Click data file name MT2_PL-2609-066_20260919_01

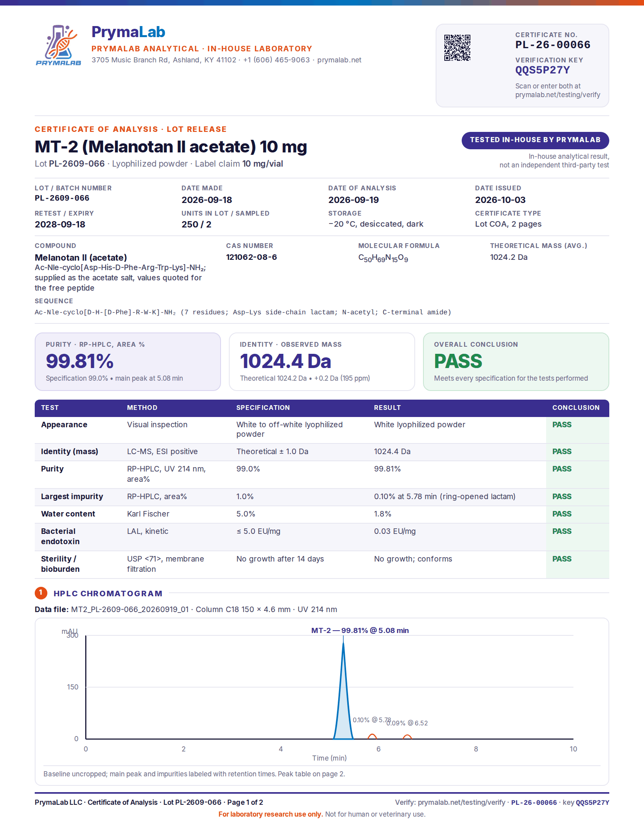coord(130,610)
